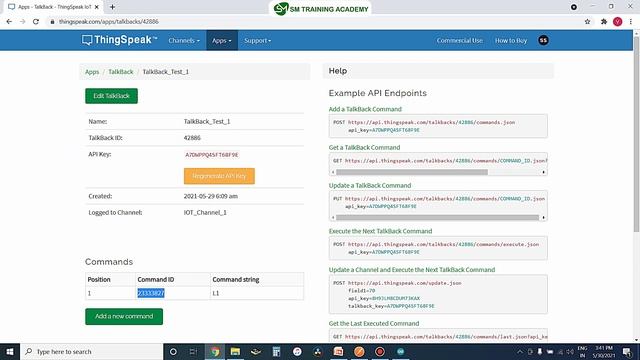Image resolution: width=640 pixels, height=360 pixels.
Task: Open the Commercial Use page
Action: [460, 40]
